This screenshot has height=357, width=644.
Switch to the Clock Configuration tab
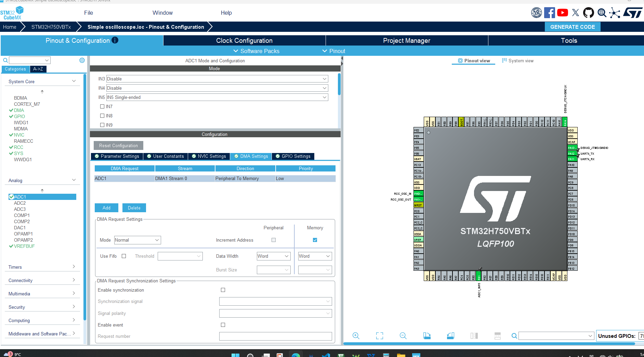pyautogui.click(x=244, y=40)
